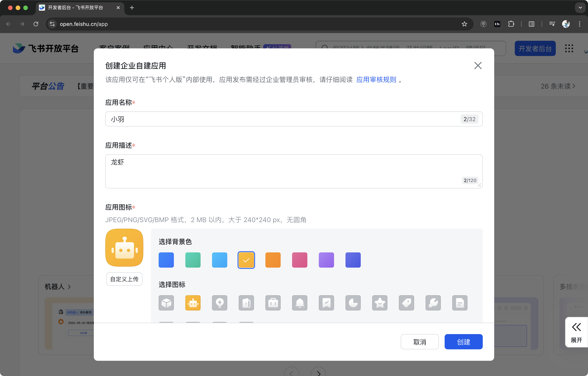This screenshot has height=376, width=588.
Task: Select the bell notification app icon
Action: pyautogui.click(x=300, y=303)
